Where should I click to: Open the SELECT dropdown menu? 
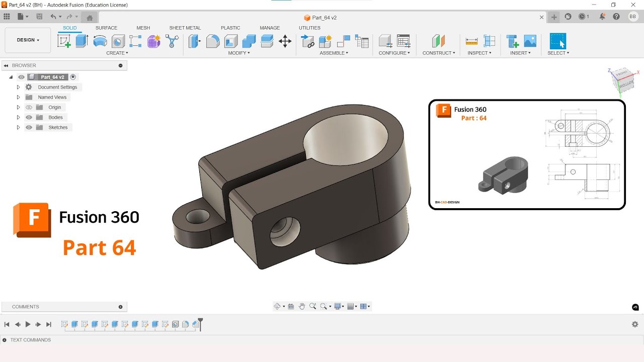(x=558, y=53)
